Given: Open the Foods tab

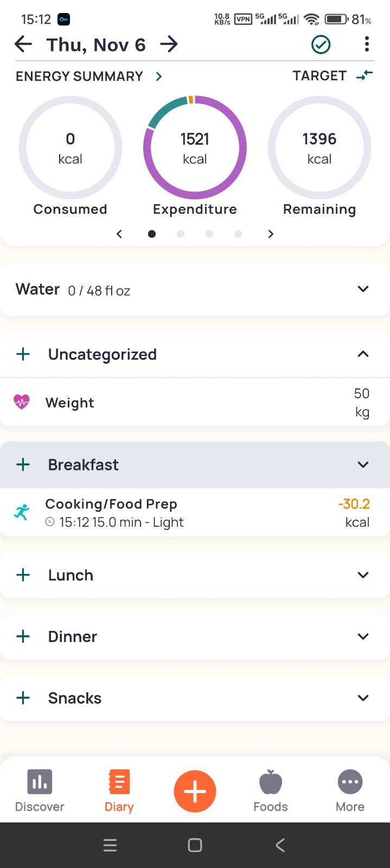Looking at the screenshot, I should click(x=271, y=791).
